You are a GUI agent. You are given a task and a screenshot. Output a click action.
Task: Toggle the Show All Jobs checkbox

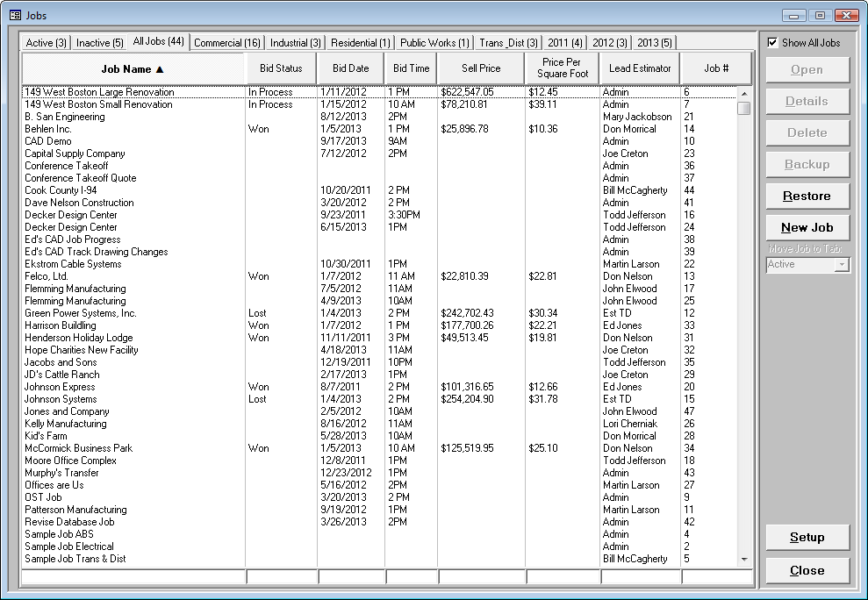(773, 43)
